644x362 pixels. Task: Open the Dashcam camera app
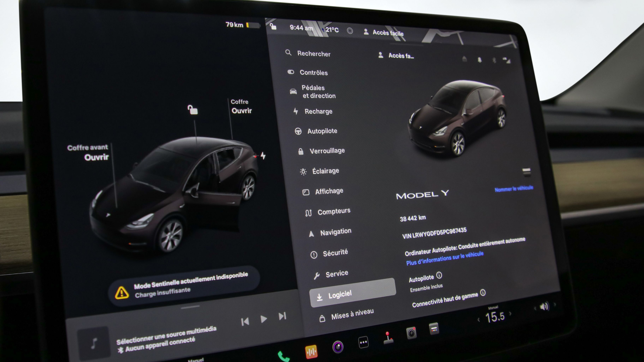[411, 333]
